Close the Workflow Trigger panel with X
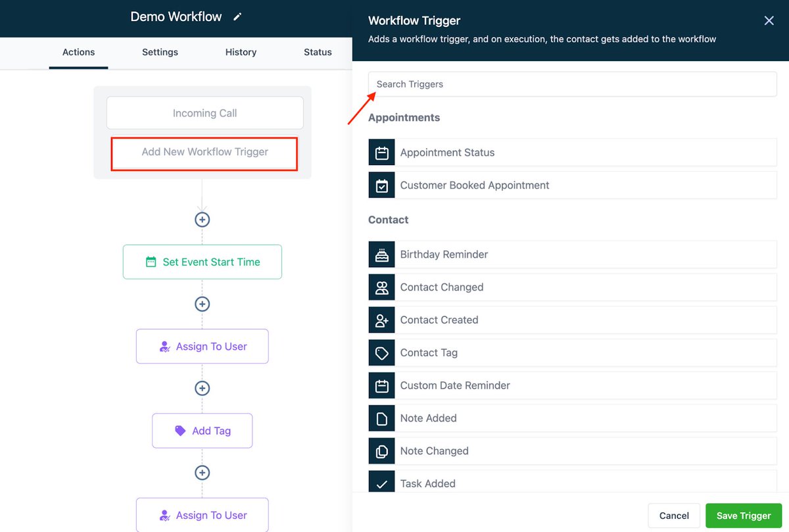This screenshot has height=532, width=789. tap(769, 20)
